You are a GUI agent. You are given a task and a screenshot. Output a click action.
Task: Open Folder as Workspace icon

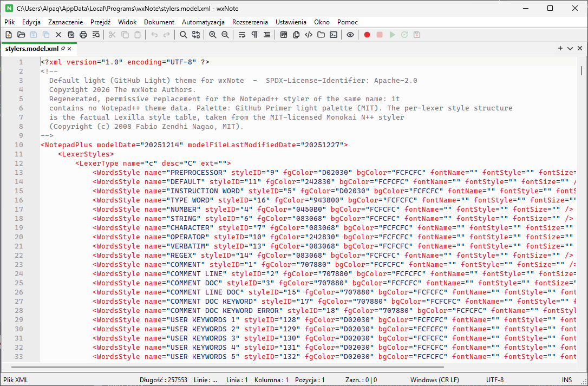point(321,35)
